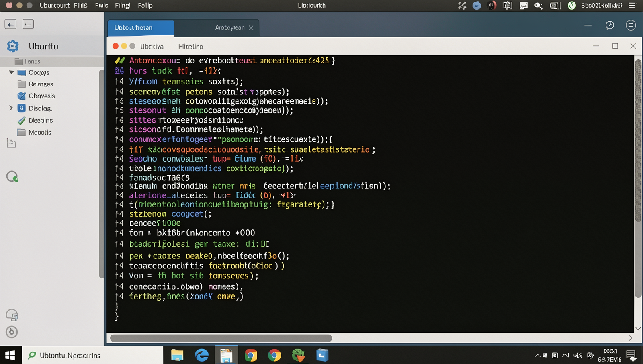Open the hamburger menu in top right corner
Viewport: 643px width, 364px height.
[632, 6]
